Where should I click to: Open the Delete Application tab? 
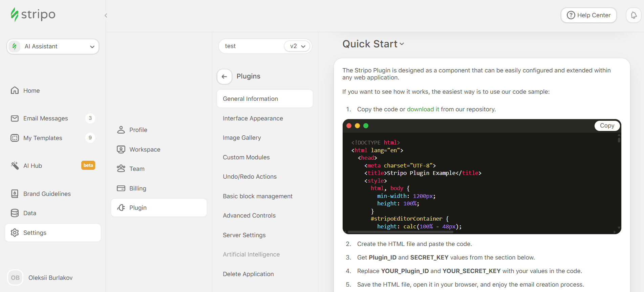coord(265,274)
